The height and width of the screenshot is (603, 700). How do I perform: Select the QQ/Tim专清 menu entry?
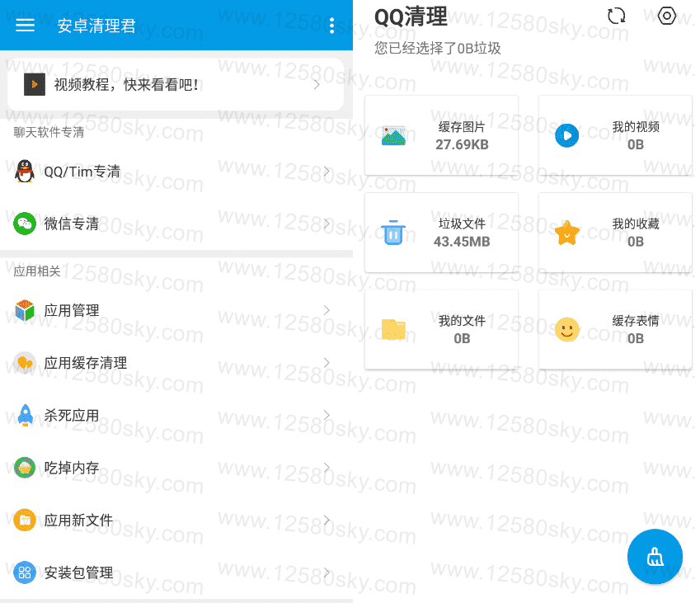[176, 171]
